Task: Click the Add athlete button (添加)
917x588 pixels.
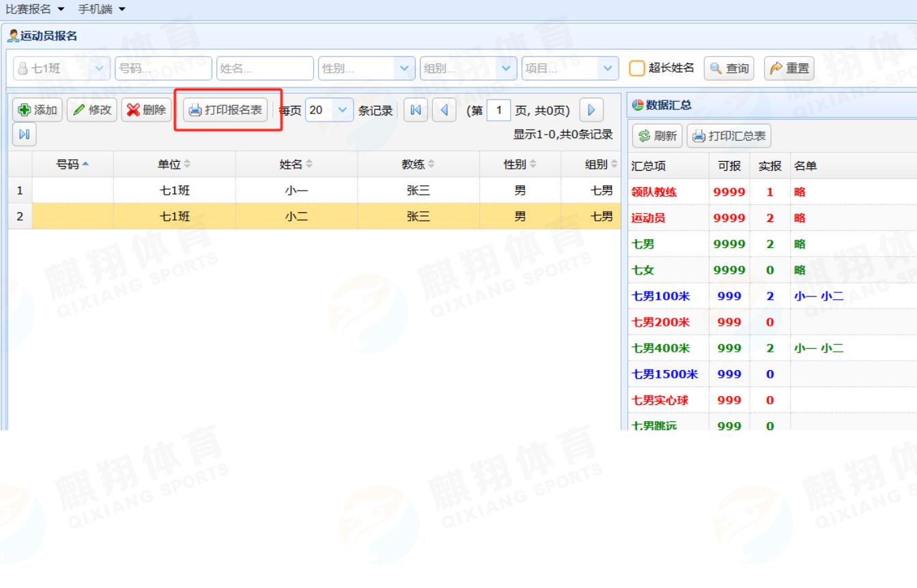Action: point(38,110)
